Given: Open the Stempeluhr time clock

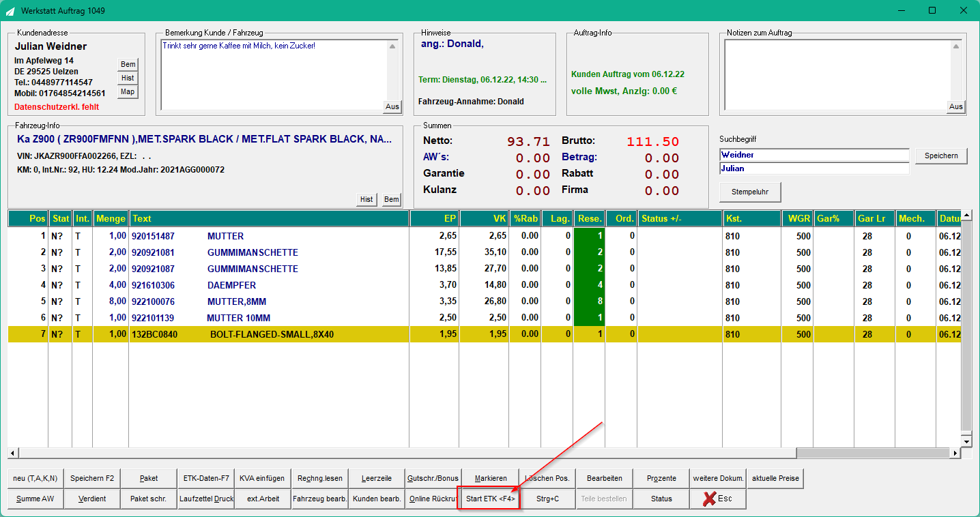Looking at the screenshot, I should tap(750, 192).
